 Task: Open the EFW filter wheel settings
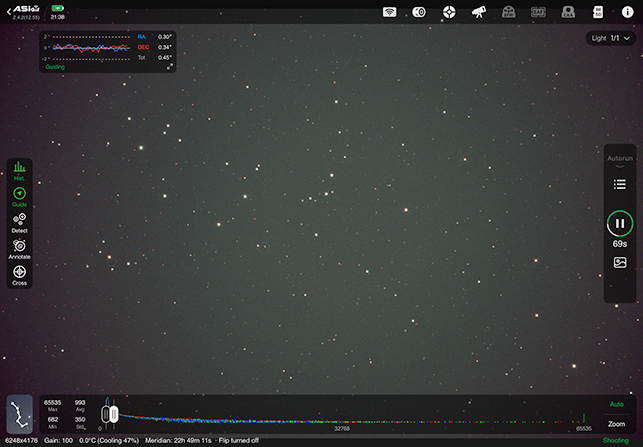pos(509,12)
